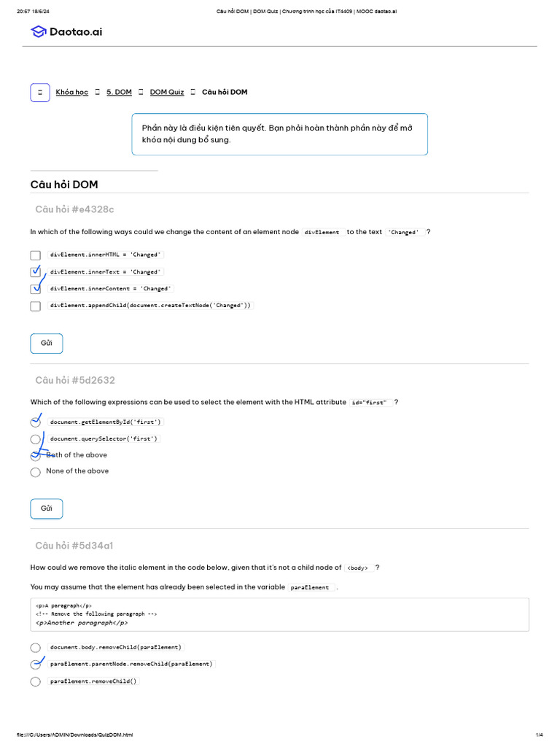
Task: Check the divElement.innerHTML option
Action: click(35, 255)
